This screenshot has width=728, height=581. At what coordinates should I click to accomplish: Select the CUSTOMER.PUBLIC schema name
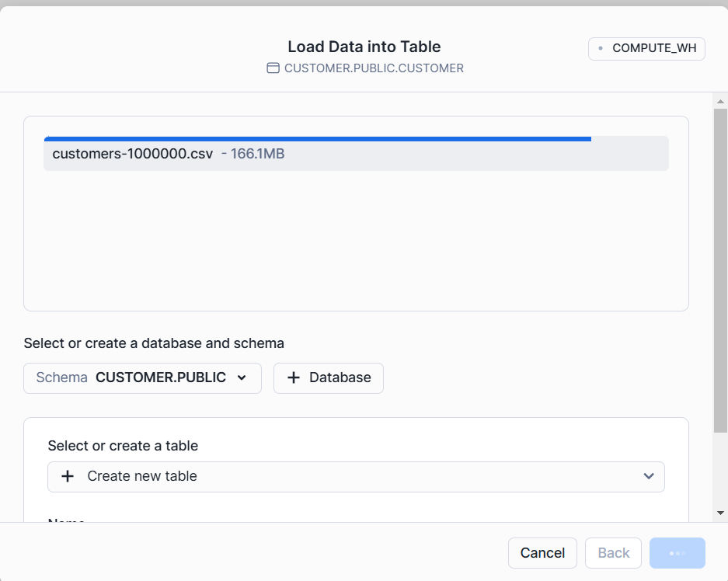(x=160, y=378)
